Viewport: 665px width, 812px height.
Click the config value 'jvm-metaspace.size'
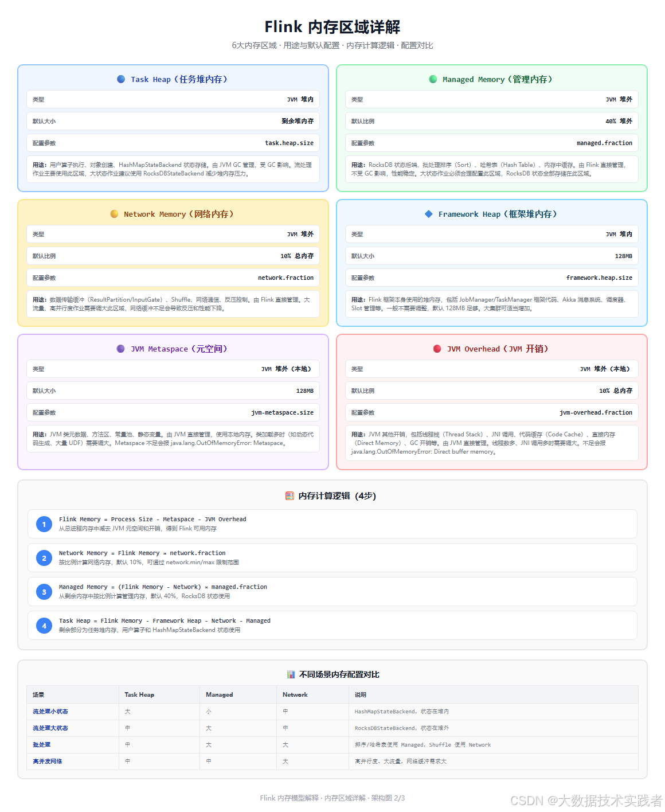pyautogui.click(x=282, y=412)
